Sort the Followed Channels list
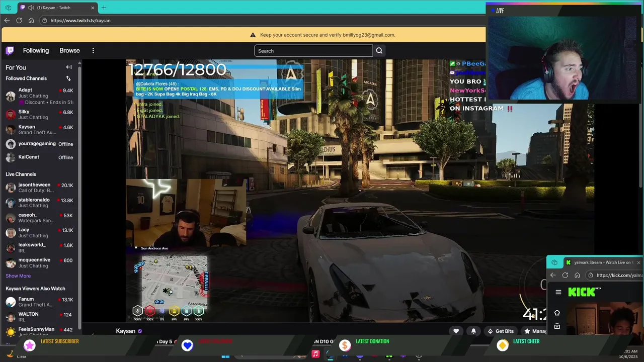 tap(68, 78)
